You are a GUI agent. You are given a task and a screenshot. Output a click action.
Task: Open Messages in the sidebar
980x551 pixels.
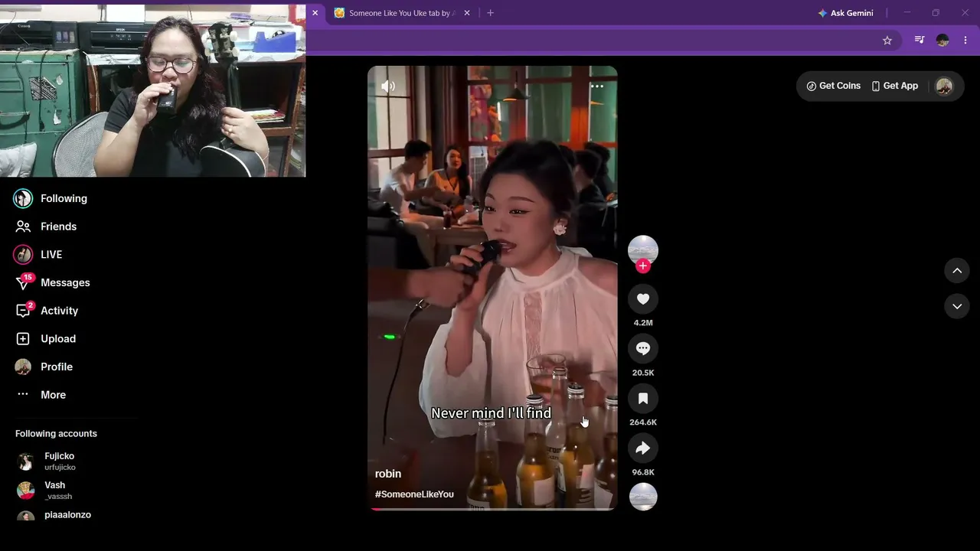click(x=53, y=282)
